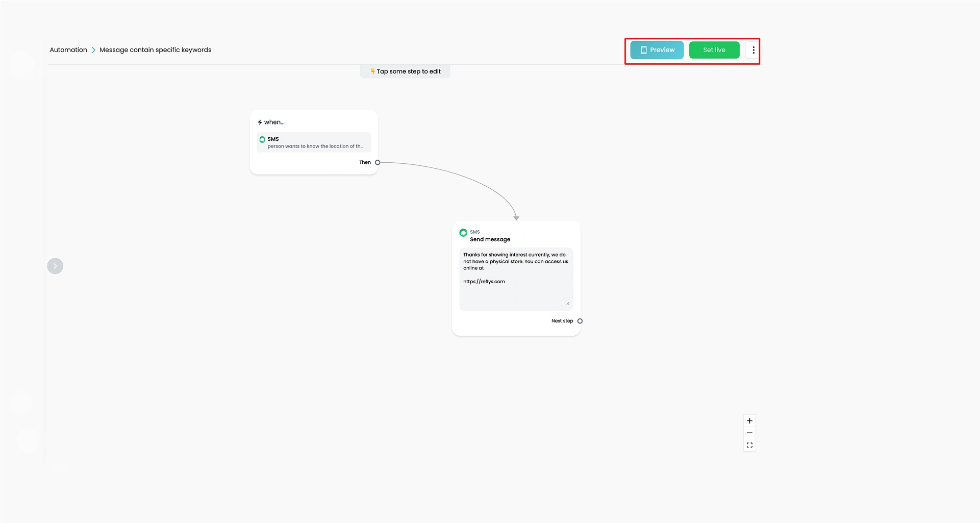Click the Preview button

(x=657, y=50)
